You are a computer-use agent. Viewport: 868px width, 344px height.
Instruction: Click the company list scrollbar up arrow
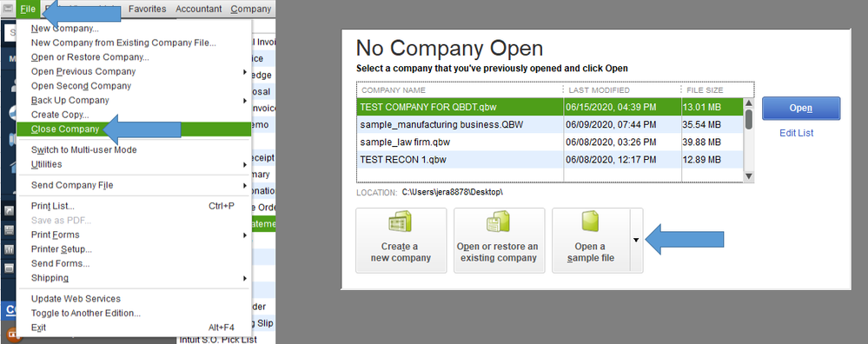tap(748, 103)
